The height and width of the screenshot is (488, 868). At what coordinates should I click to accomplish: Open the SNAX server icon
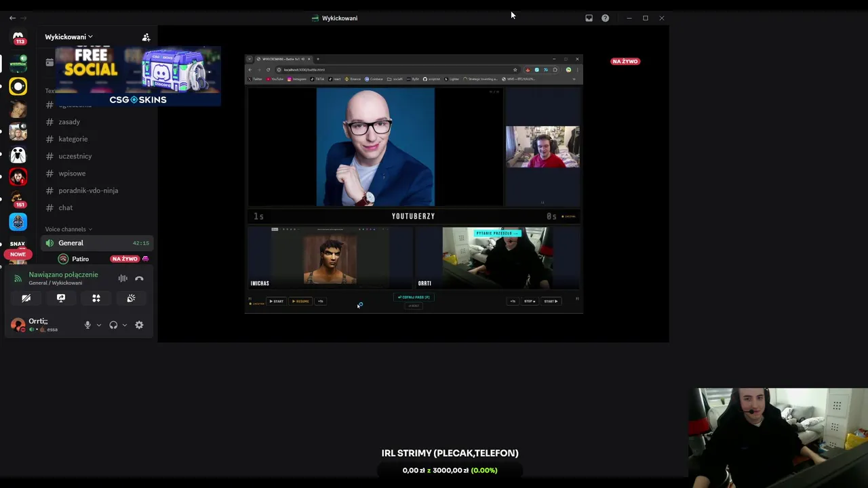[18, 243]
